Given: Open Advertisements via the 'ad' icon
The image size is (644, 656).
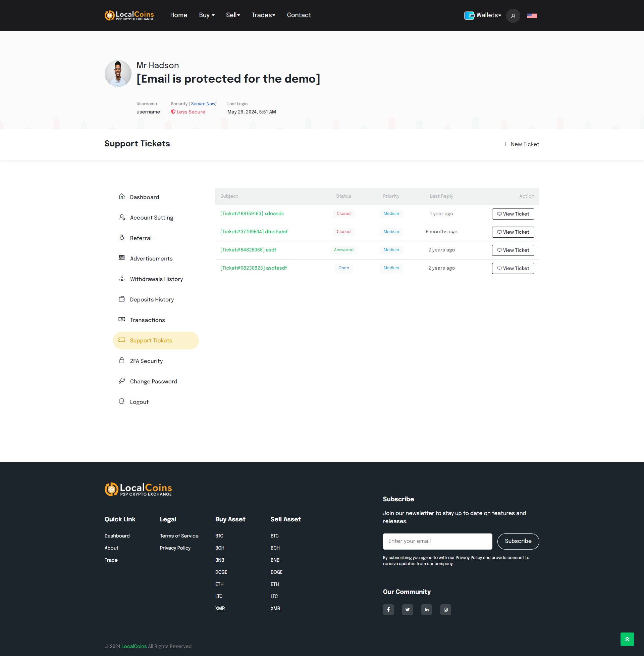Looking at the screenshot, I should tap(122, 258).
